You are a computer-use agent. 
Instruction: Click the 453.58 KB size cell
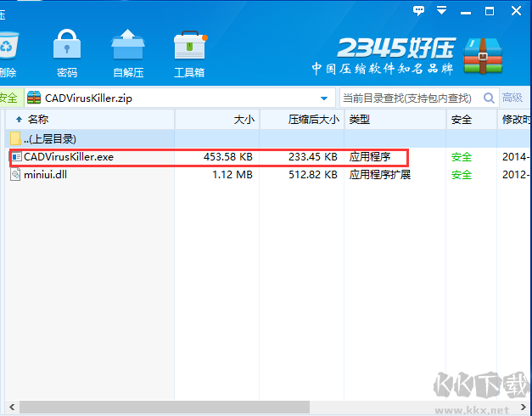(x=228, y=157)
